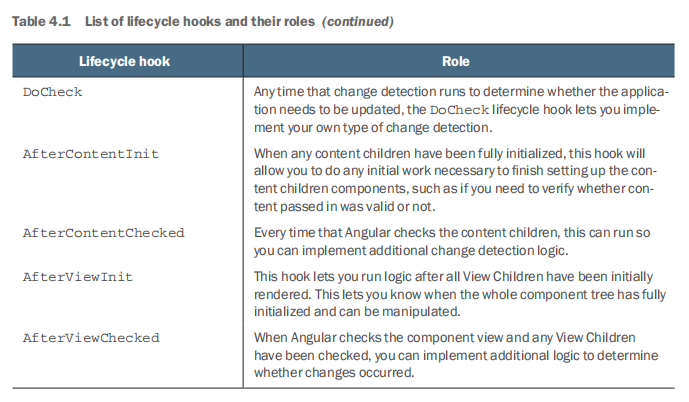Click the AfterViewChecked role description text

click(x=456, y=355)
